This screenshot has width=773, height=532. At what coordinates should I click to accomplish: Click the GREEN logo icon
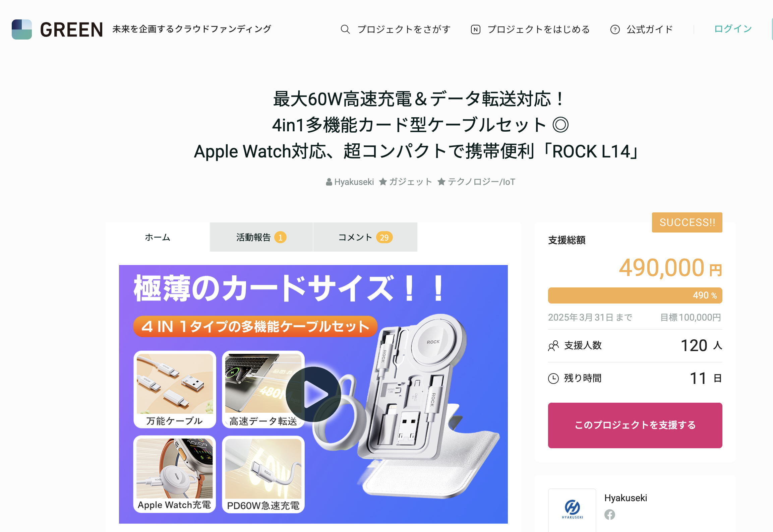pos(22,29)
